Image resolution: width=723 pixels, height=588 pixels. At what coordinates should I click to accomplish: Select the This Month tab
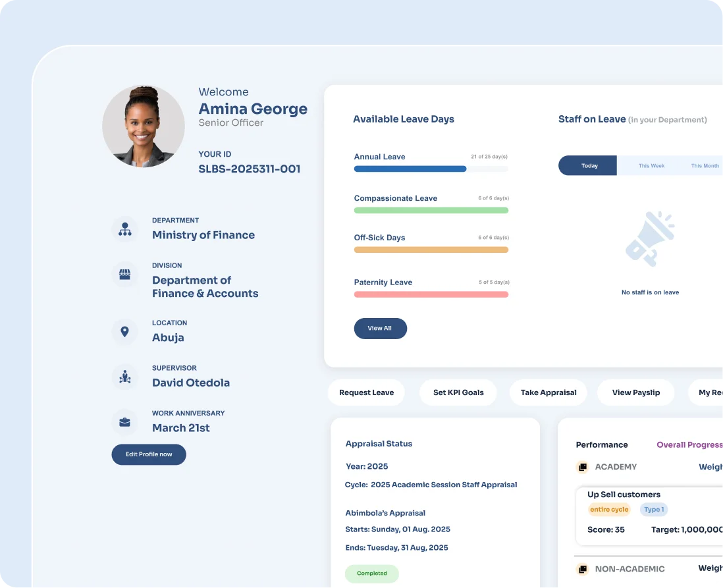pyautogui.click(x=704, y=166)
